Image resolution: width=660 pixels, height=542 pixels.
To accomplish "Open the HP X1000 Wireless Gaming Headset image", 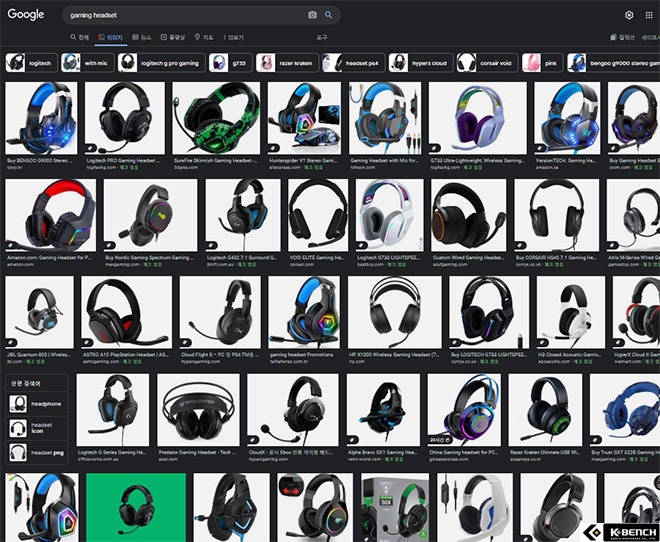I will (395, 312).
